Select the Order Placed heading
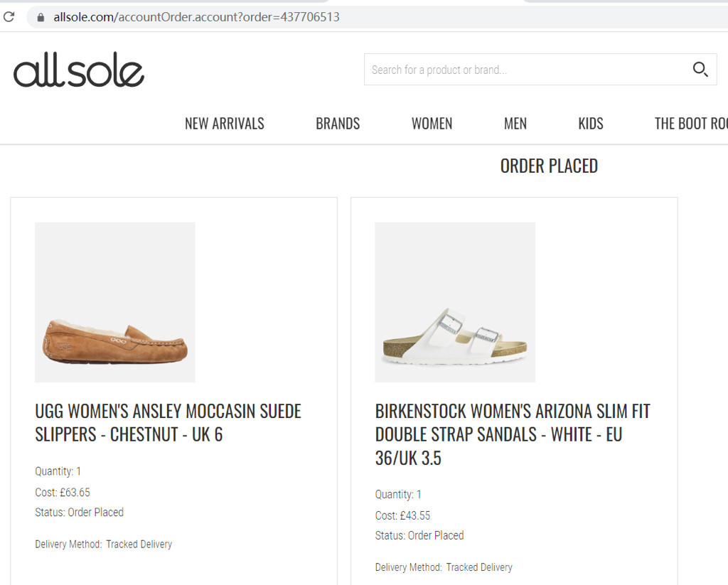Viewport: 728px width, 585px height. click(x=549, y=166)
